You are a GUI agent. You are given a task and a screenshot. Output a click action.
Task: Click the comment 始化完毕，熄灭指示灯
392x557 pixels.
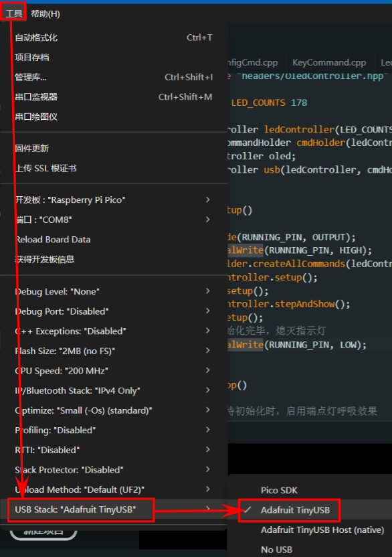(276, 331)
